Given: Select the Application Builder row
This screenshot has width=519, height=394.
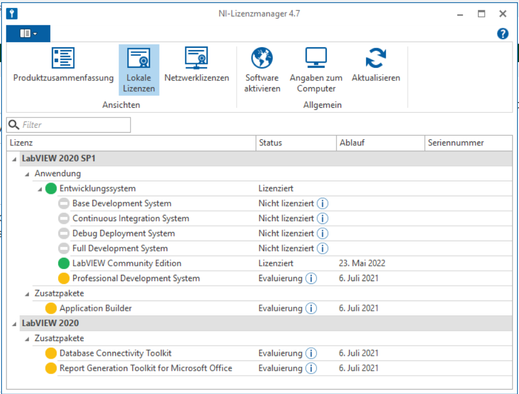Looking at the screenshot, I should click(279, 308).
